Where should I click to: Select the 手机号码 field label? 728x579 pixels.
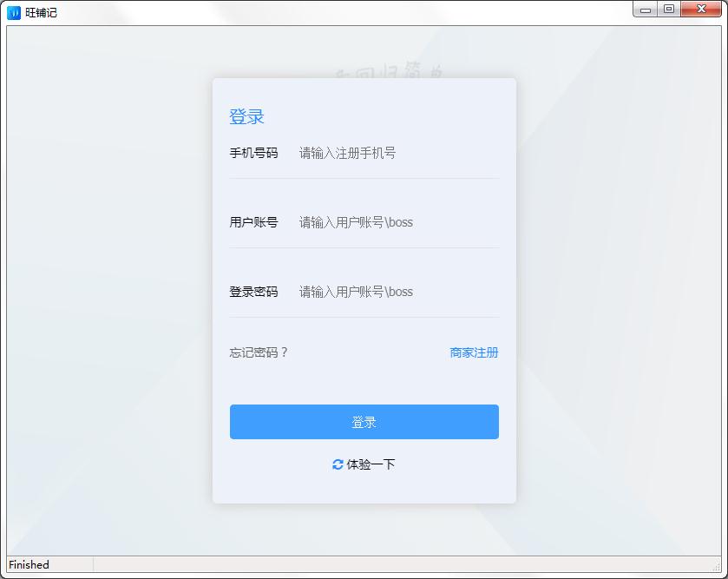click(x=254, y=153)
